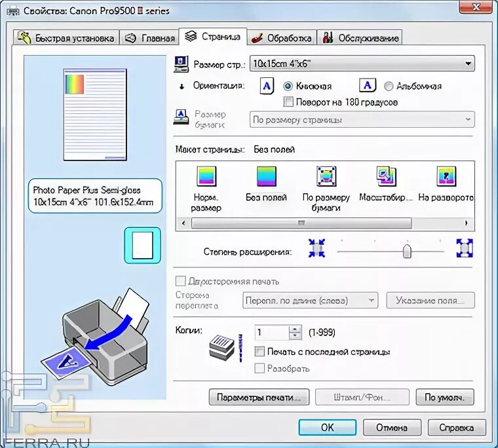The image size is (498, 448).
Task: Click the cyan paper orientation preview icon
Action: pos(142,246)
